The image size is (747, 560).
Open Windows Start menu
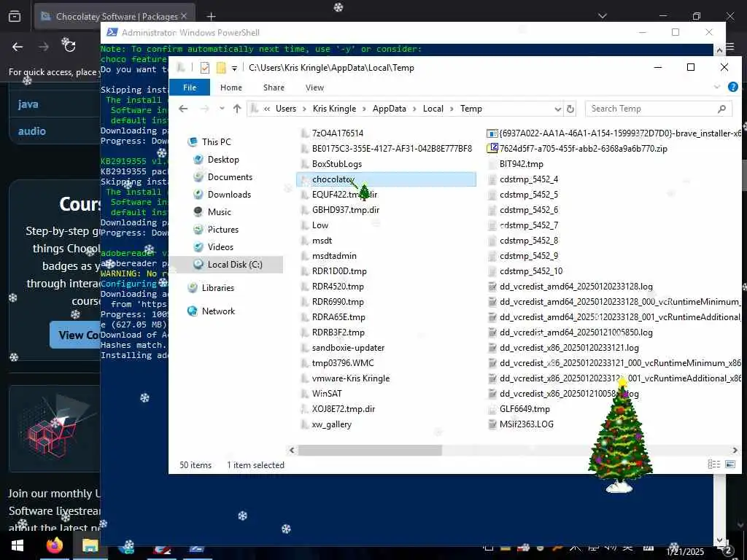(x=18, y=545)
